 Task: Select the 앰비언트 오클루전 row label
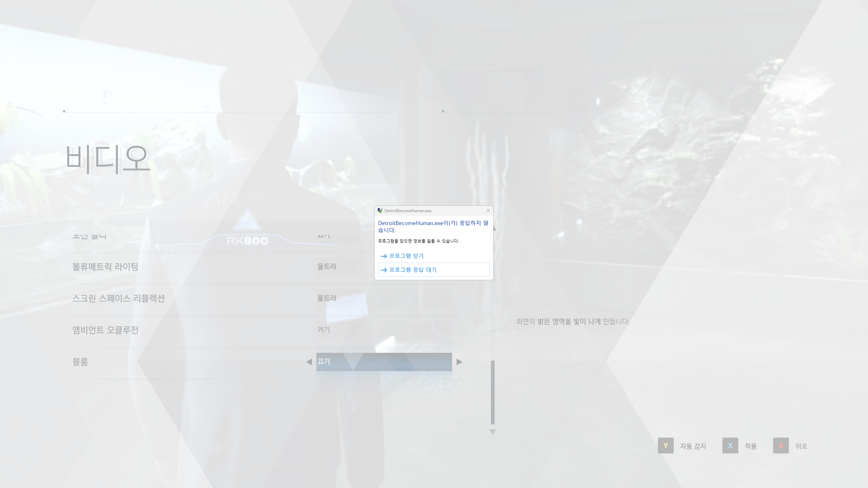[105, 330]
